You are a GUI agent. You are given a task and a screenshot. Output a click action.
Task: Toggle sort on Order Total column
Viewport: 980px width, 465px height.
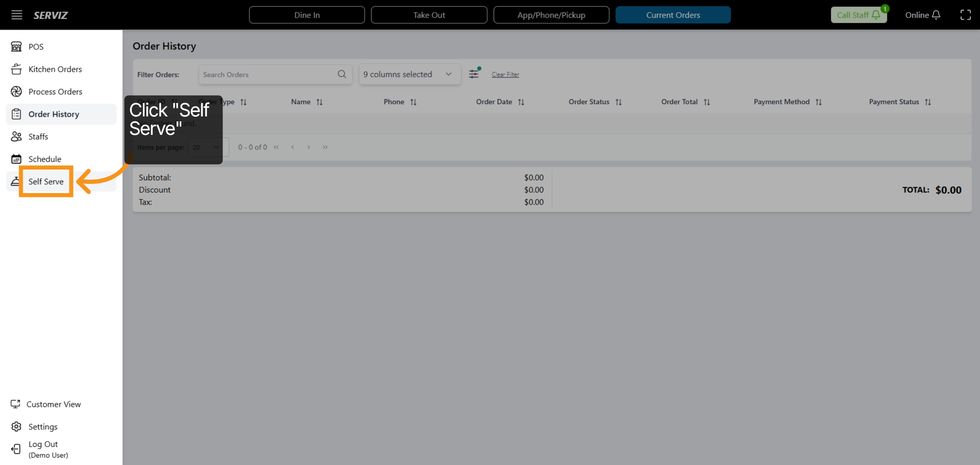pos(707,102)
